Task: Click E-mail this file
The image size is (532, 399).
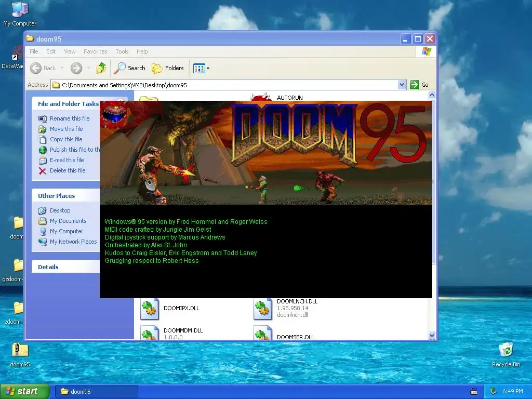Action: 66,160
